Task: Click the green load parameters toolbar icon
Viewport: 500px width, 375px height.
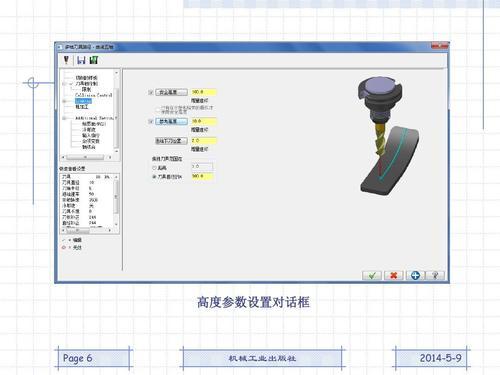Action: pos(94,60)
